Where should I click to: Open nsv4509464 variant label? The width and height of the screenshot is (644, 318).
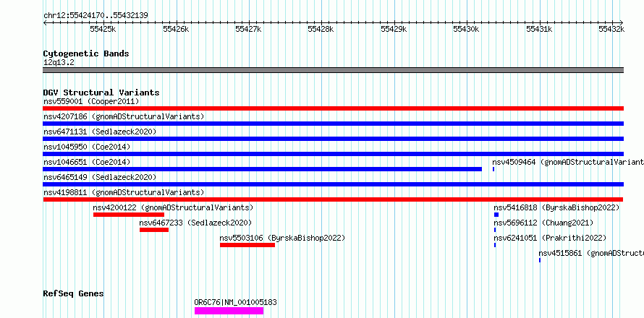(x=568, y=162)
